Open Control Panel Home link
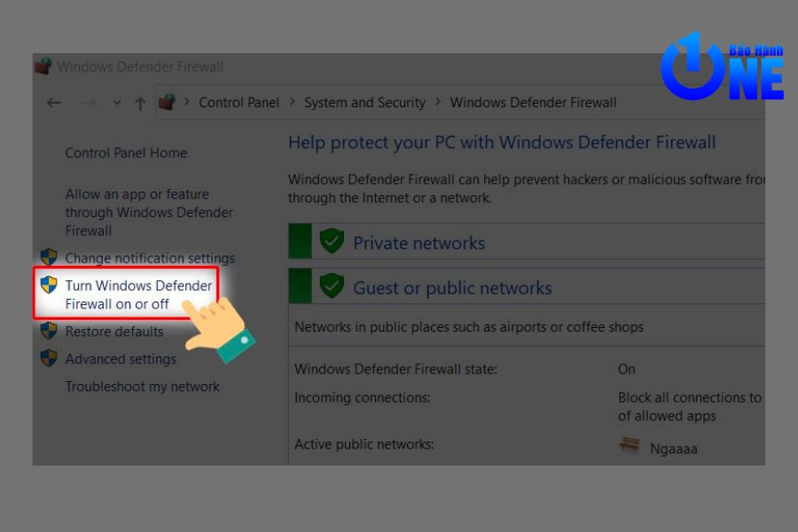798x532 pixels. pos(126,153)
